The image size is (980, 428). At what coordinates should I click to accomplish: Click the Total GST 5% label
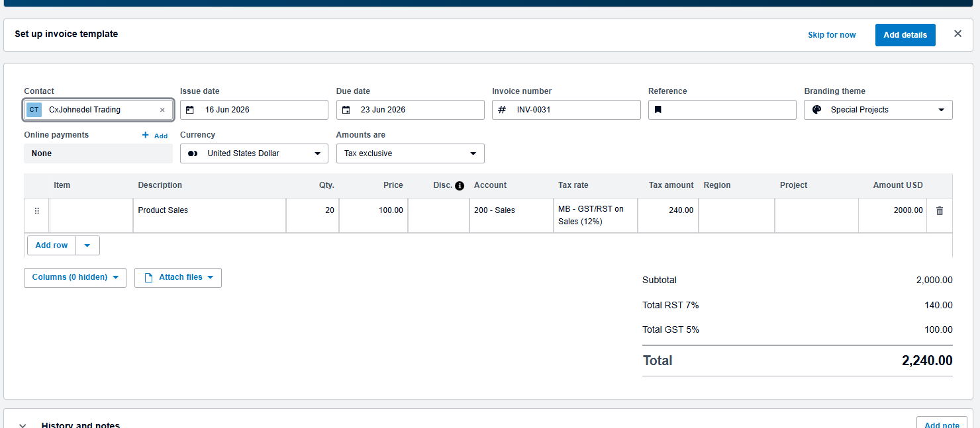tap(671, 330)
